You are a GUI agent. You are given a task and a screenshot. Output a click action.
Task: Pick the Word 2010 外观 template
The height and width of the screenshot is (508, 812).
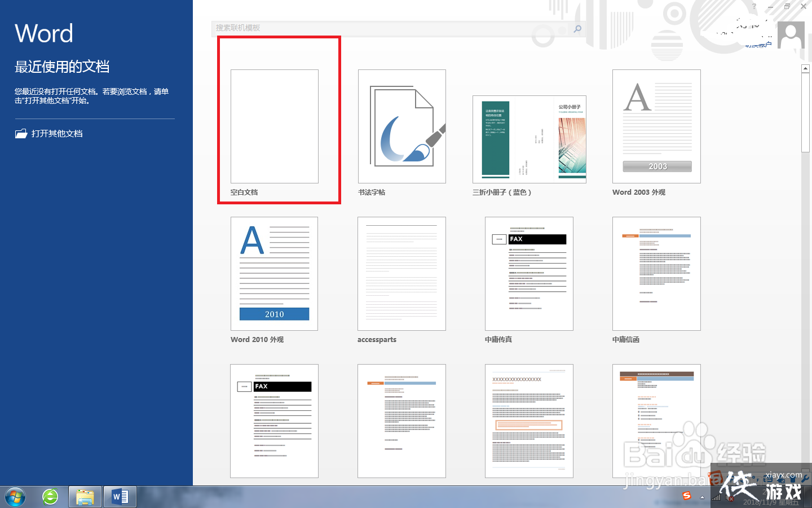click(274, 274)
